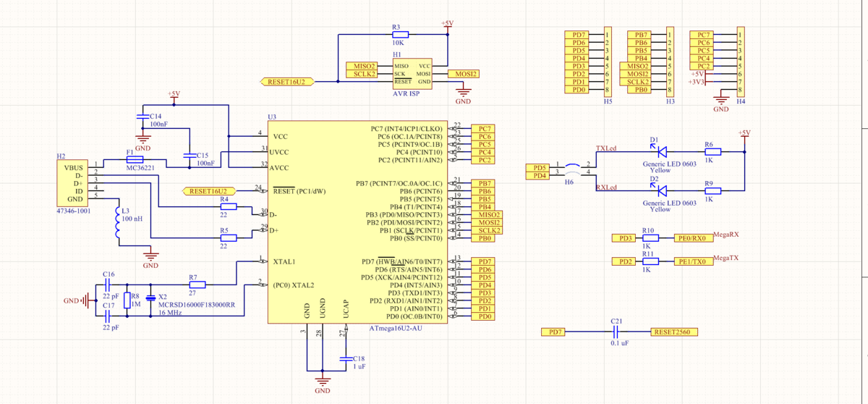Screen dimensions: 868x404
Task: Click the D2 yellow LED symbol
Action: [661, 190]
